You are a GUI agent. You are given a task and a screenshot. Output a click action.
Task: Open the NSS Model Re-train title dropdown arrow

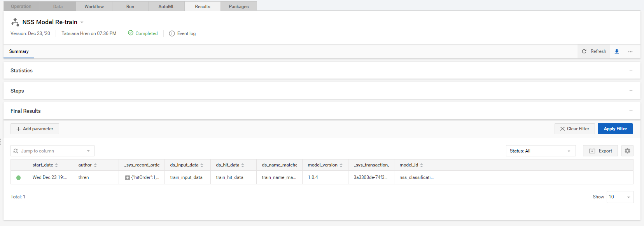(82, 23)
